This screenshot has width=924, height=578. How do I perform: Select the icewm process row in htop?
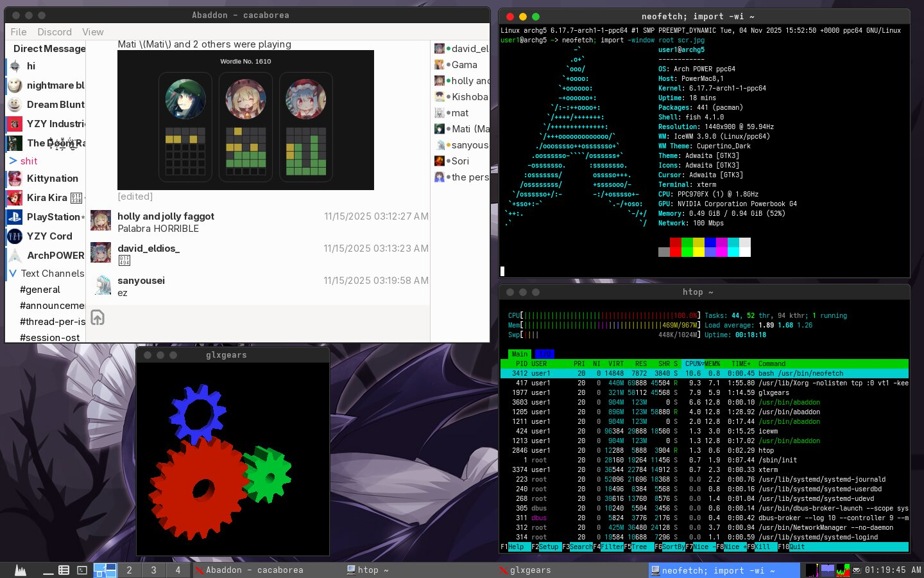pos(705,431)
